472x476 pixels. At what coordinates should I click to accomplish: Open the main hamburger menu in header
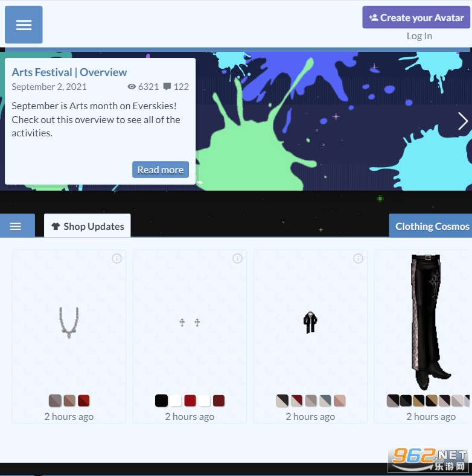(x=24, y=25)
